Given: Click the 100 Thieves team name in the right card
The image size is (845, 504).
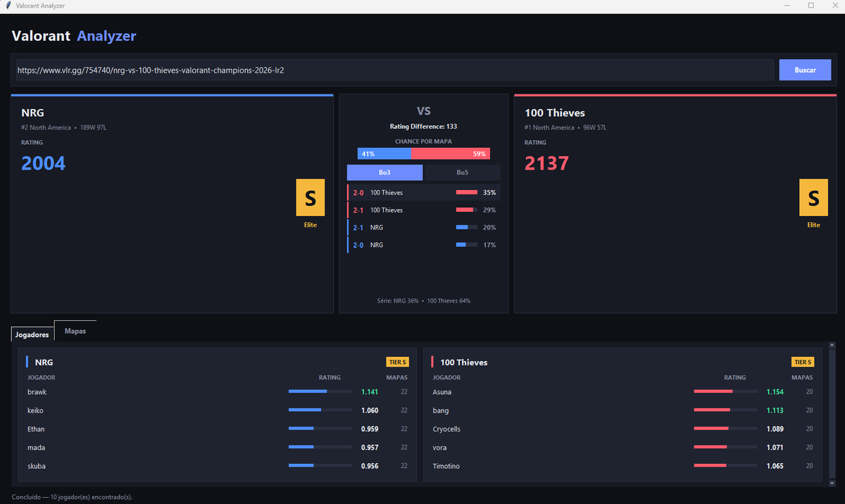Looking at the screenshot, I should point(555,113).
